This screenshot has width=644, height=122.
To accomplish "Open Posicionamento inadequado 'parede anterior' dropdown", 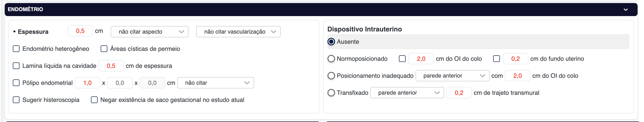I will tap(452, 76).
